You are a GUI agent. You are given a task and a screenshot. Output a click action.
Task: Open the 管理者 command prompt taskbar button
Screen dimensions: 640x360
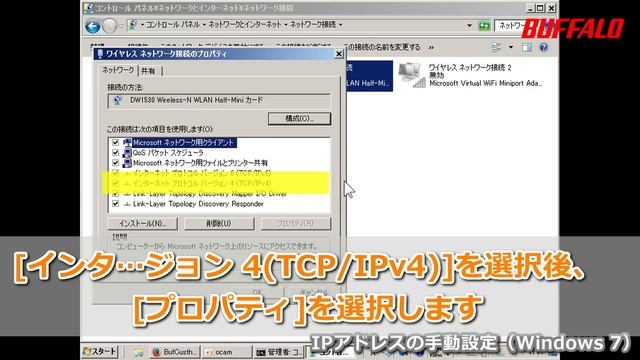(279, 352)
